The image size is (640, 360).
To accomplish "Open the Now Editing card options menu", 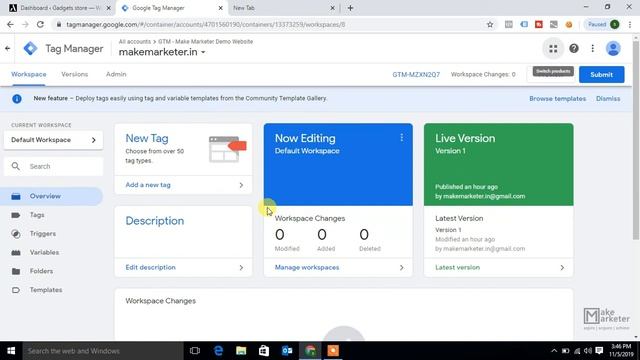I will tap(402, 138).
